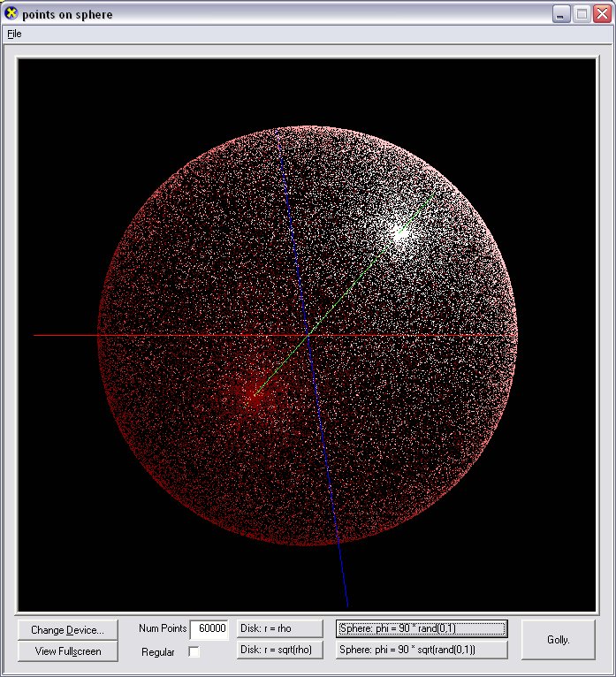Select the Disk: r = sqrt(rho) distribution
The width and height of the screenshot is (616, 677).
tap(278, 650)
